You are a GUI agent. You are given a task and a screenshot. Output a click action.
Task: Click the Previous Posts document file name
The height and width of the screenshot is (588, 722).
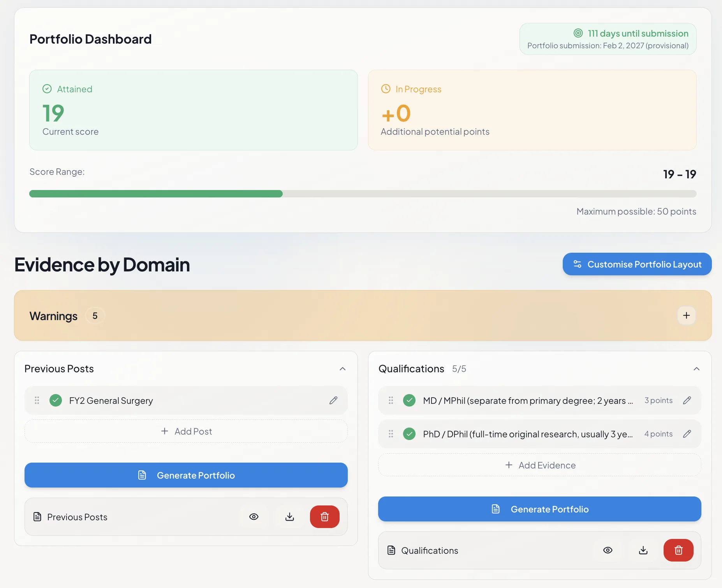pos(77,517)
